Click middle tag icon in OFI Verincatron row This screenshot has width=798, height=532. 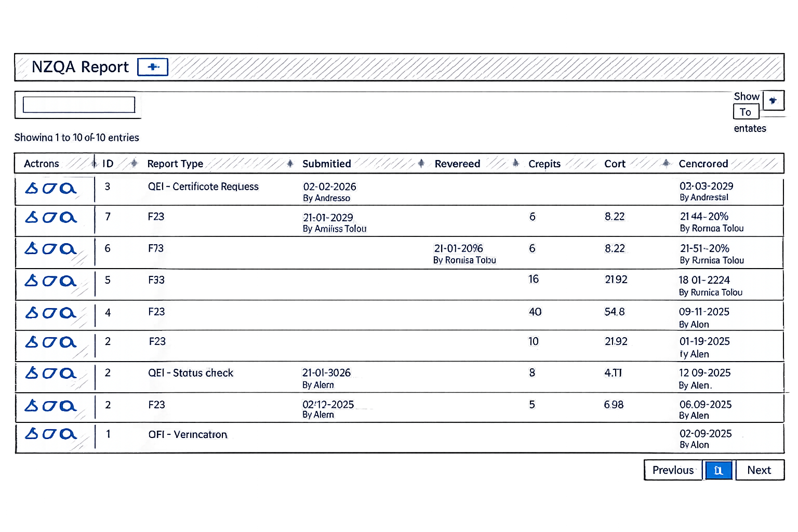[x=49, y=433]
